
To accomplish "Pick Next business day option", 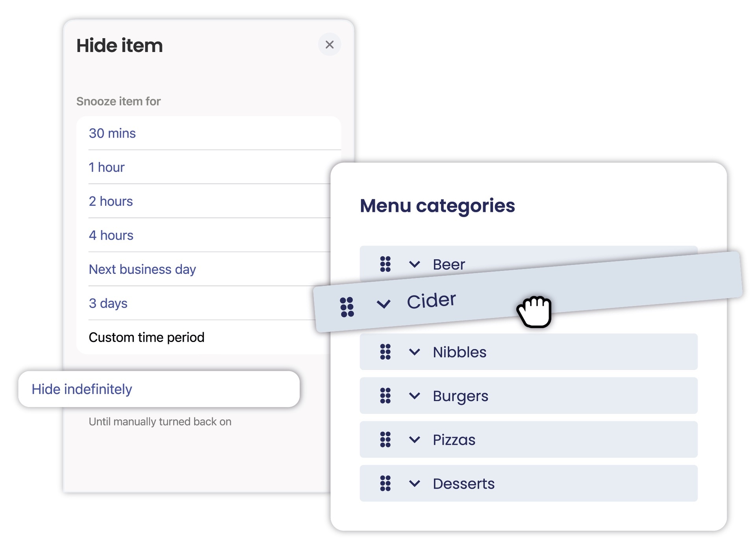I will (x=142, y=270).
